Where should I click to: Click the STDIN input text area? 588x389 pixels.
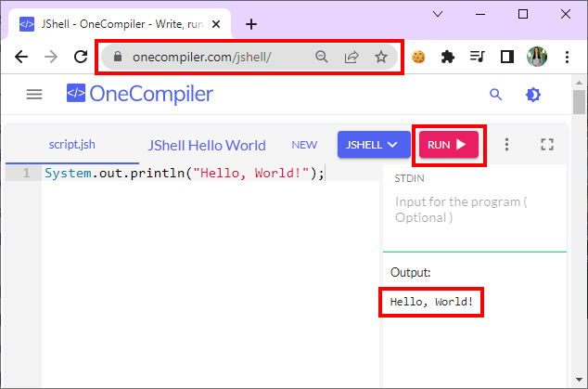[473, 210]
